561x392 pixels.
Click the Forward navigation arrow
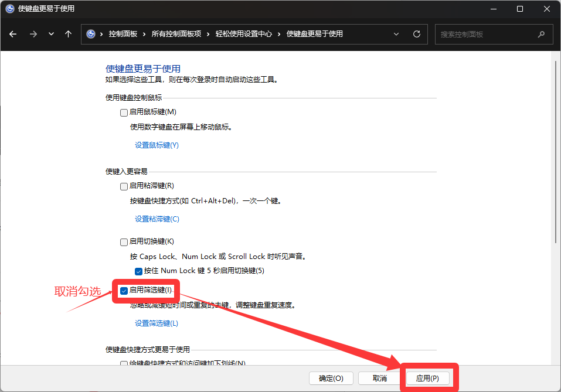[x=33, y=34]
